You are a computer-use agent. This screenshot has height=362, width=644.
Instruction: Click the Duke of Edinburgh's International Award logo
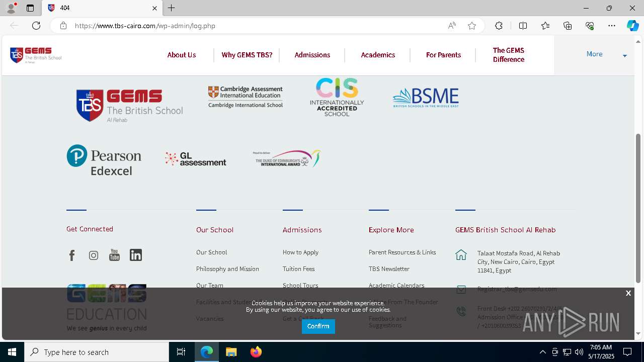(x=287, y=158)
